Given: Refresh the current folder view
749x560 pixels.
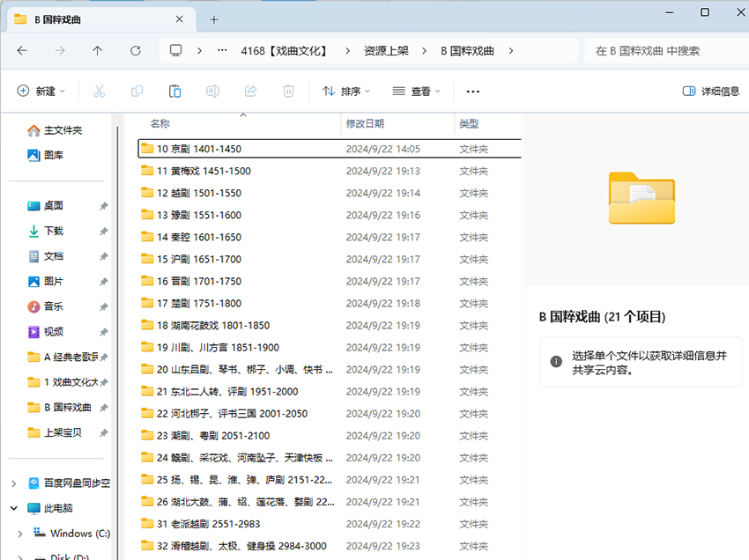Looking at the screenshot, I should [136, 50].
